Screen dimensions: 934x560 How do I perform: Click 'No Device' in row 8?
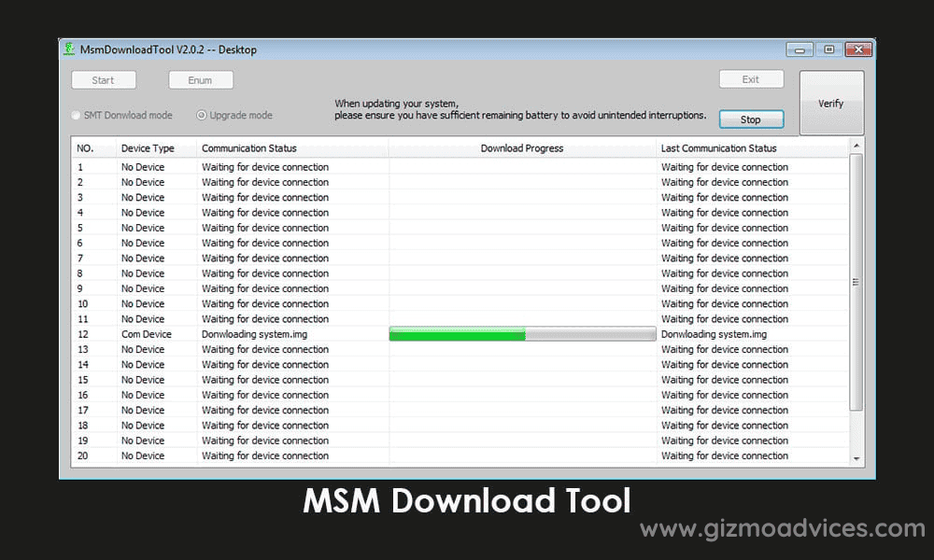click(x=143, y=273)
